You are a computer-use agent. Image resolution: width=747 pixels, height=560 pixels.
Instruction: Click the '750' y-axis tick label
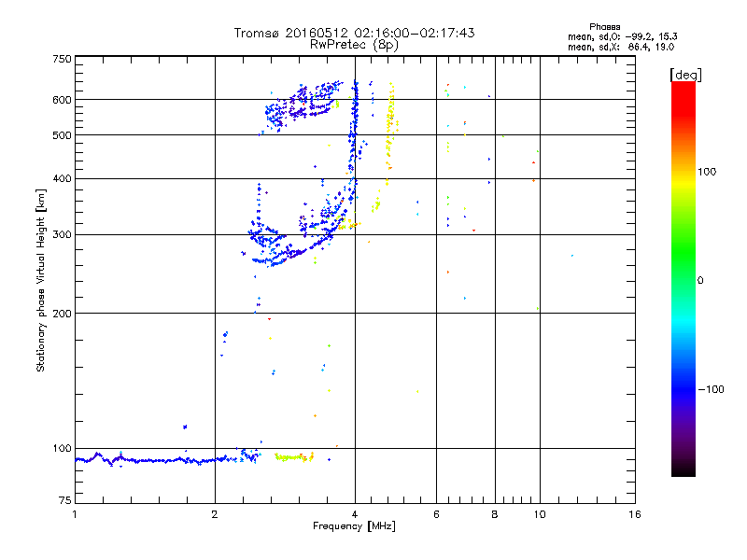tap(62, 59)
